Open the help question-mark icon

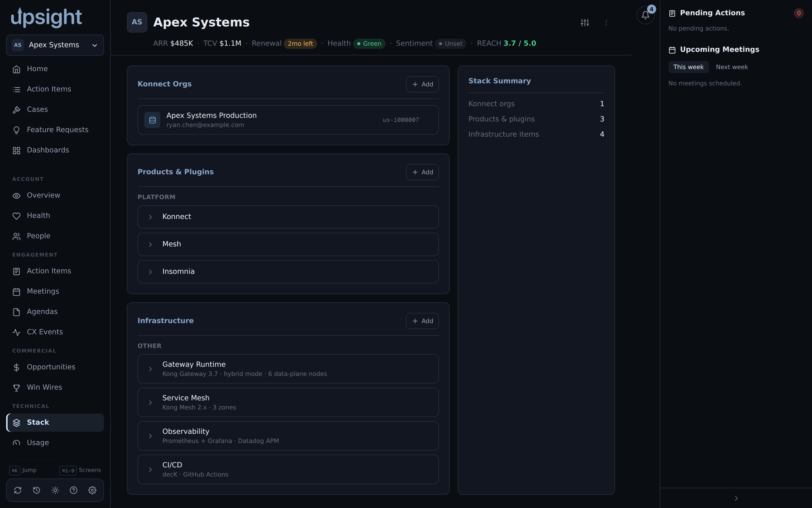(x=74, y=490)
